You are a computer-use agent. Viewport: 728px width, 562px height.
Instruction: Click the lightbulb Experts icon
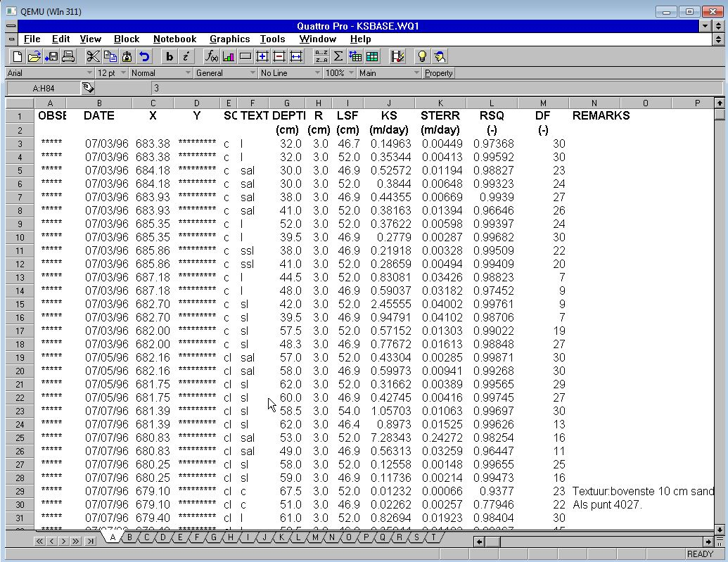click(422, 57)
